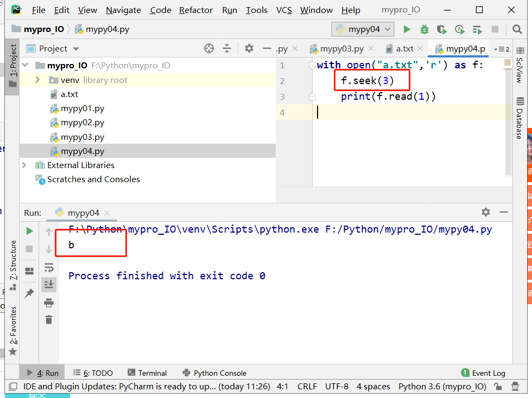Toggle tool window buttons in status bar

point(13,387)
